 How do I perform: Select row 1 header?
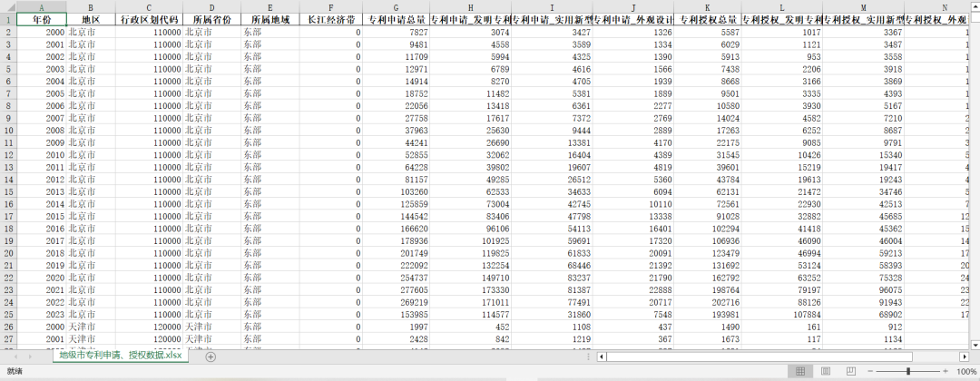pyautogui.click(x=7, y=19)
